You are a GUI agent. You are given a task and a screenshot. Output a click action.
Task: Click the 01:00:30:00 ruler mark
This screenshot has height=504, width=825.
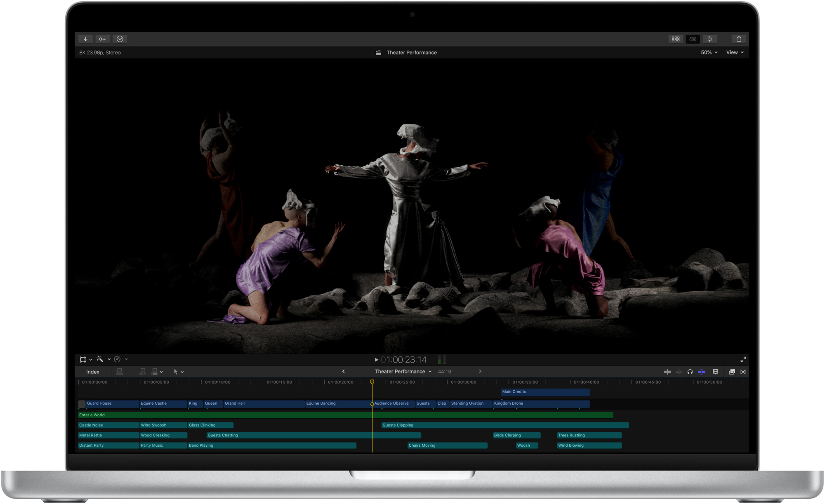click(x=463, y=382)
